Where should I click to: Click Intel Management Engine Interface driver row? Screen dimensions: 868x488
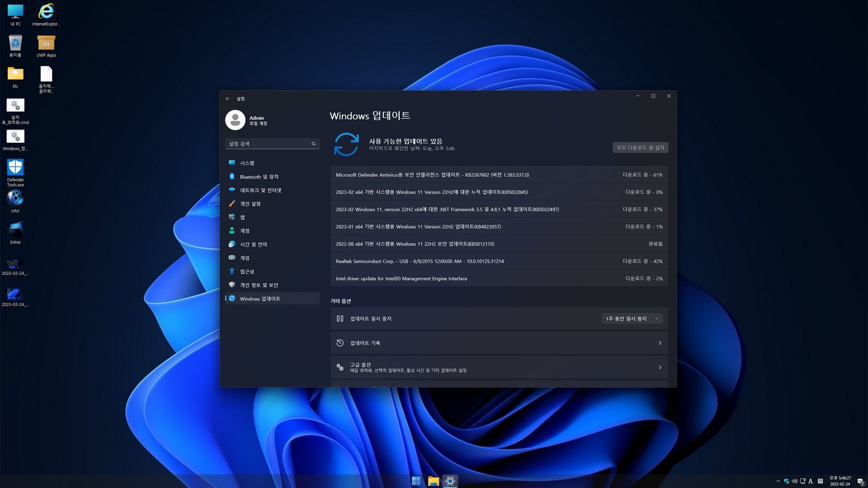pos(499,278)
